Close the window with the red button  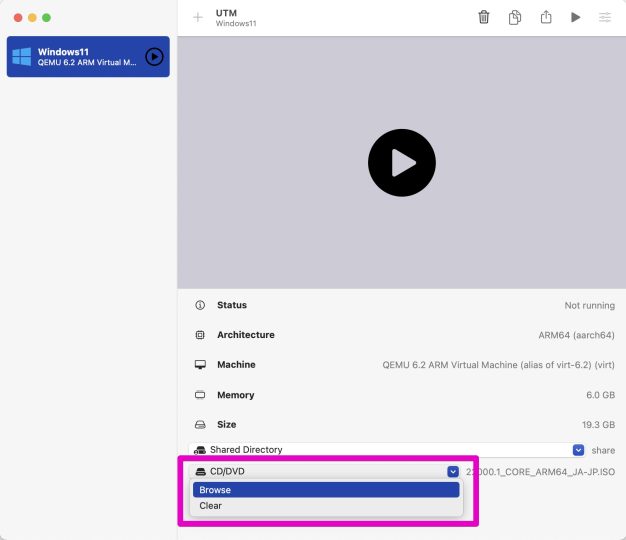point(18,18)
